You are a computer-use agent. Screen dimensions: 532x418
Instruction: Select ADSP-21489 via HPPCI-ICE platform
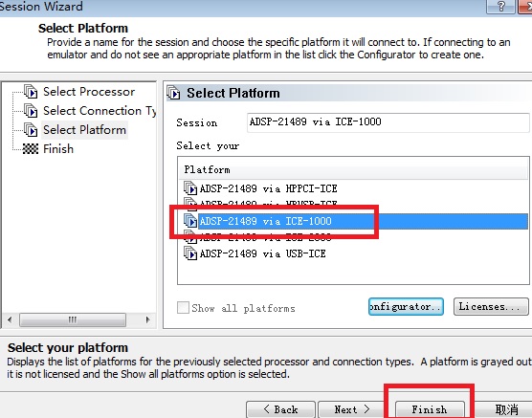point(268,188)
